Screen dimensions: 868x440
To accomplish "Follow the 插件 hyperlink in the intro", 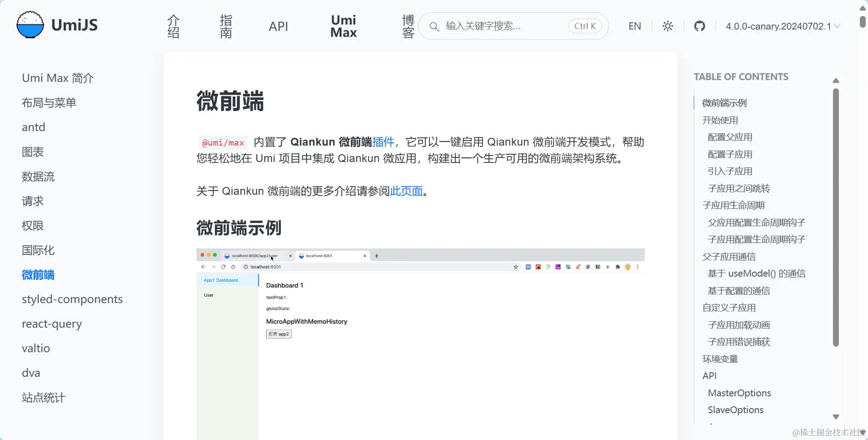I will 383,142.
